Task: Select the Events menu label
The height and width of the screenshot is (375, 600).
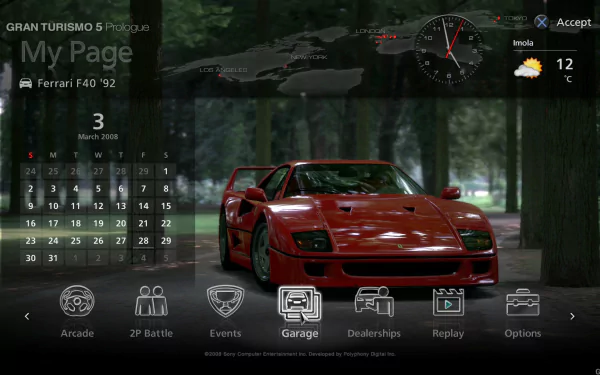Action: point(225,333)
